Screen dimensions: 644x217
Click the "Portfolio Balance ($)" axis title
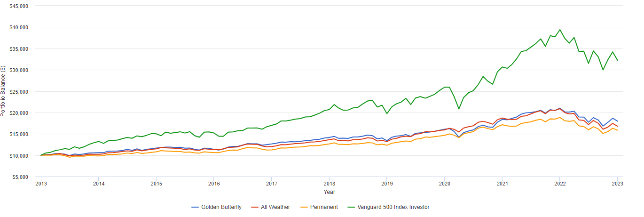[4, 91]
